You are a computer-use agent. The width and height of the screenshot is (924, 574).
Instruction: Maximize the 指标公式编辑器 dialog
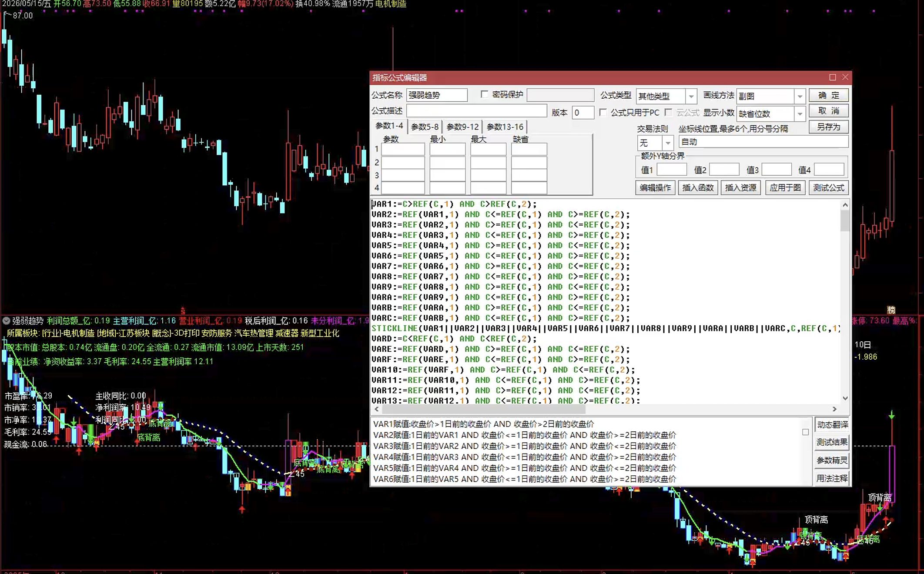(833, 77)
